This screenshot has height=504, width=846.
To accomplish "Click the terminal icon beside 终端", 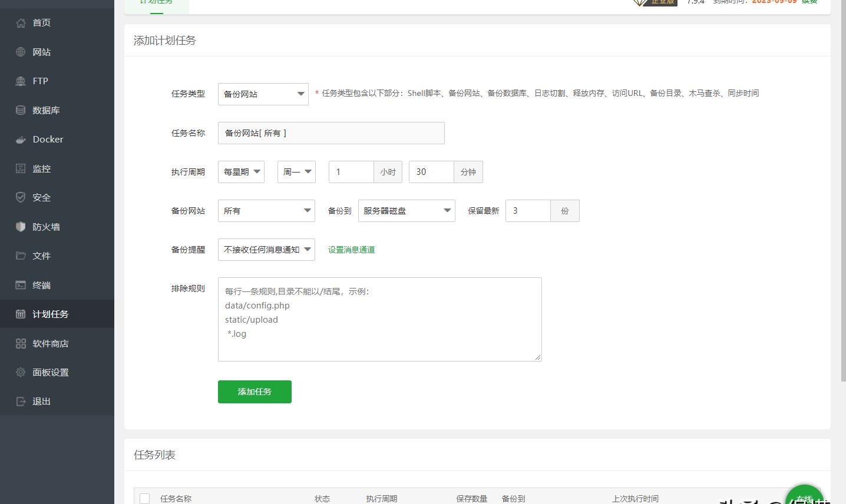I will pyautogui.click(x=21, y=285).
